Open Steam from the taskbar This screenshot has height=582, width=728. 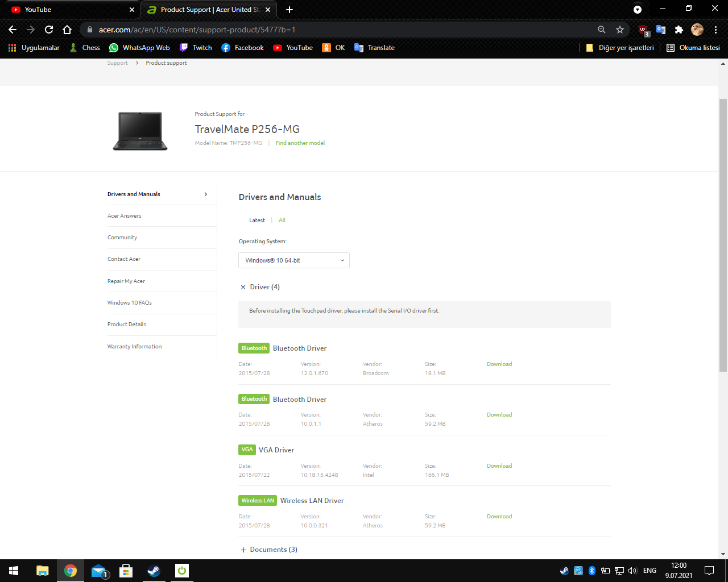click(x=154, y=571)
